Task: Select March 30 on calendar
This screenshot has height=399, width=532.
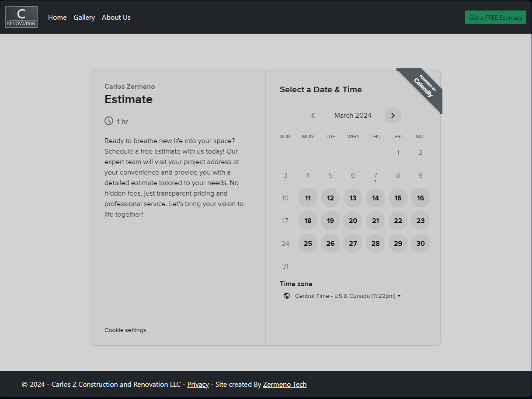Action: tap(421, 244)
